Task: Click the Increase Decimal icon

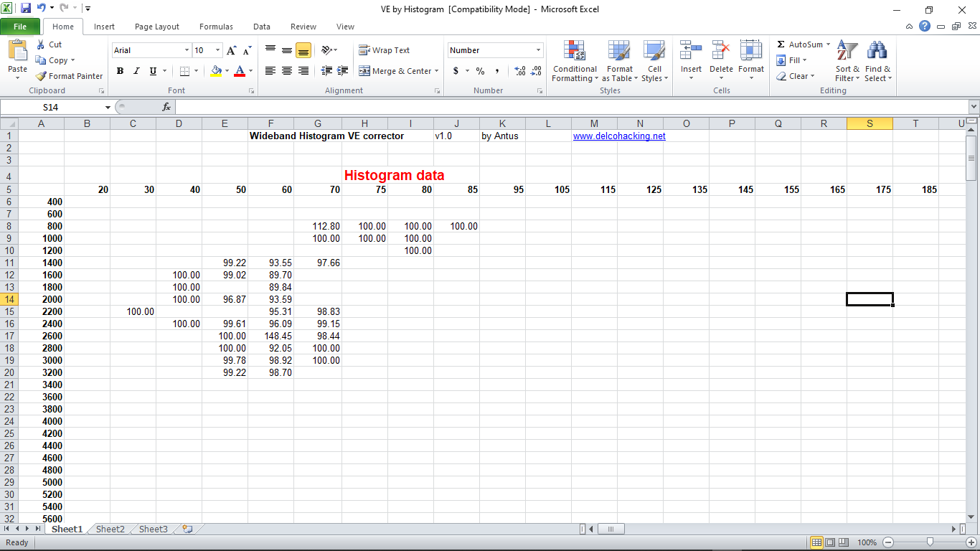Action: click(519, 71)
